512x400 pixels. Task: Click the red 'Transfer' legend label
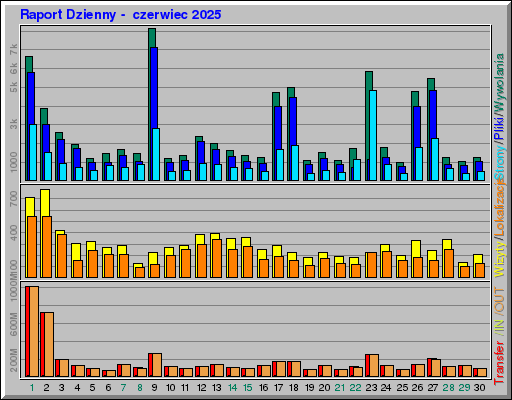pyautogui.click(x=499, y=363)
